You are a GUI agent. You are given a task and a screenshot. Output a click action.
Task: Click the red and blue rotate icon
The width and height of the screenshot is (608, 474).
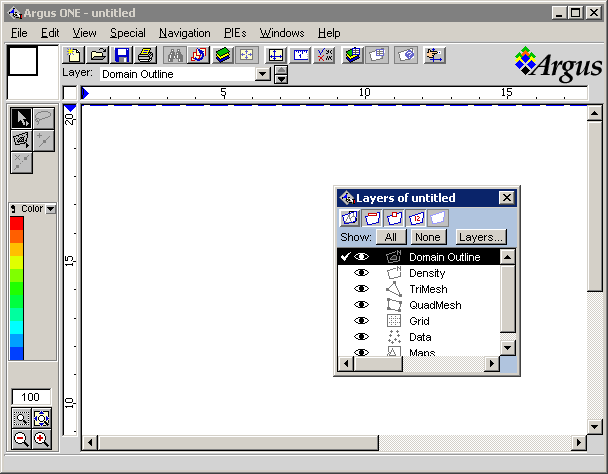[199, 55]
